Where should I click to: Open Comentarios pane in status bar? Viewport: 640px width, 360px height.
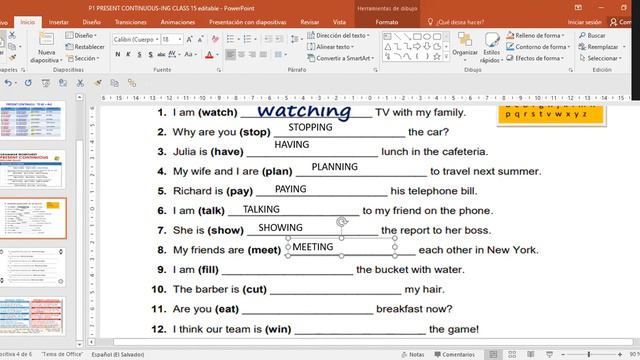point(454,355)
